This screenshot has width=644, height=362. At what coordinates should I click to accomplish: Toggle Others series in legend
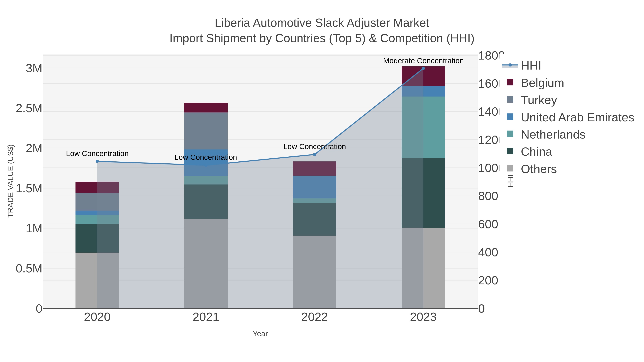tap(531, 169)
